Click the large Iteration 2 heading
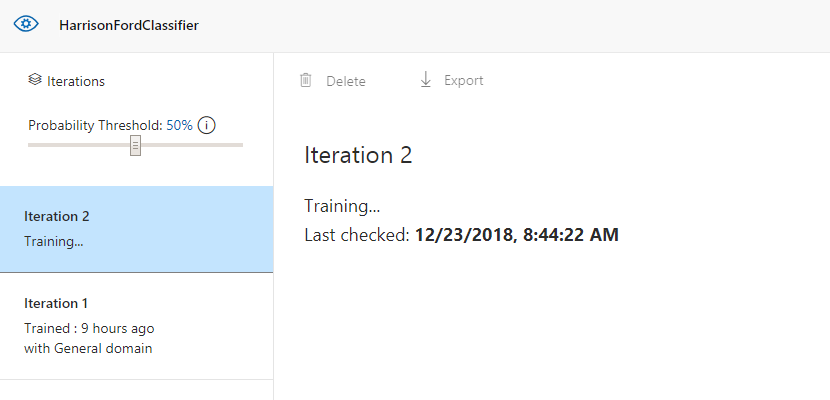 358,155
